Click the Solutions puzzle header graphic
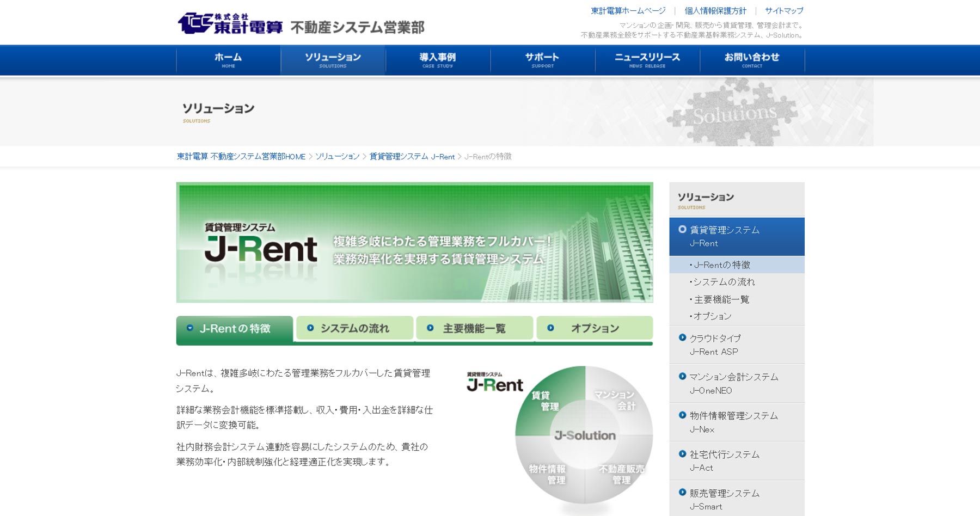The width and height of the screenshot is (980, 516). [734, 113]
